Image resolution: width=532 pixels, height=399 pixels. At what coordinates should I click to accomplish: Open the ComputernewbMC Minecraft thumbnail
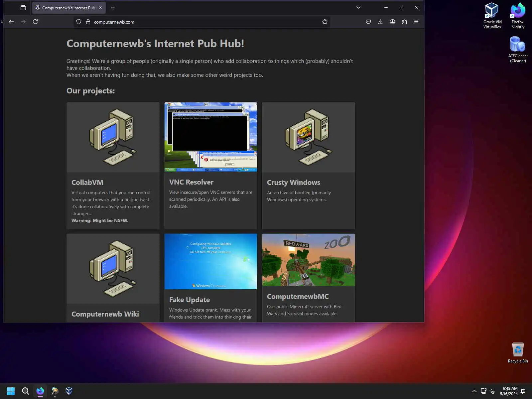click(x=309, y=260)
